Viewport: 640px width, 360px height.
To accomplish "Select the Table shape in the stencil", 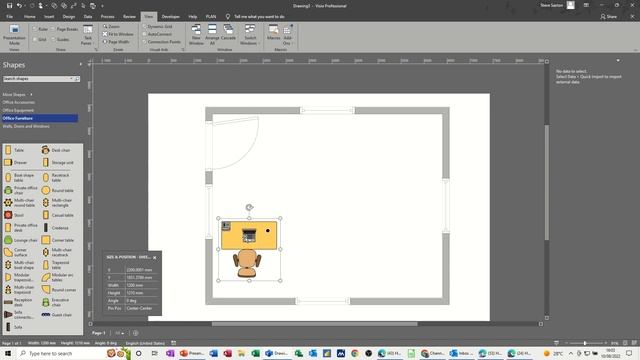I will point(14,150).
